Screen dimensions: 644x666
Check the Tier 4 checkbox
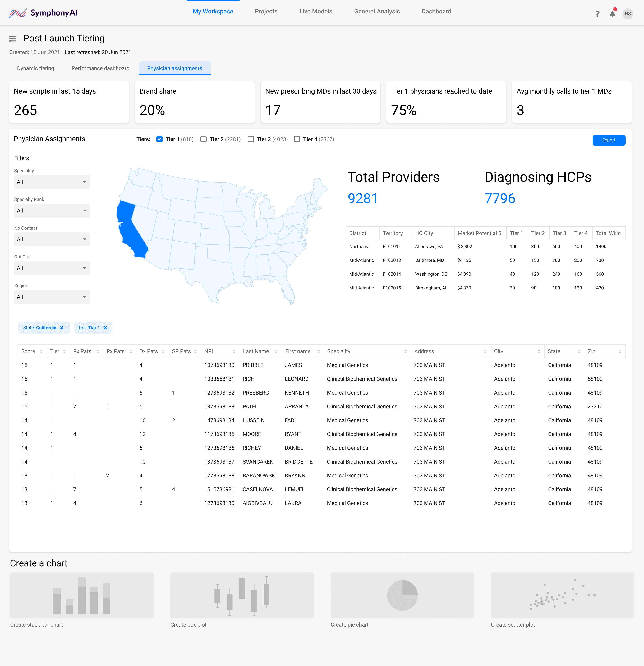click(297, 139)
